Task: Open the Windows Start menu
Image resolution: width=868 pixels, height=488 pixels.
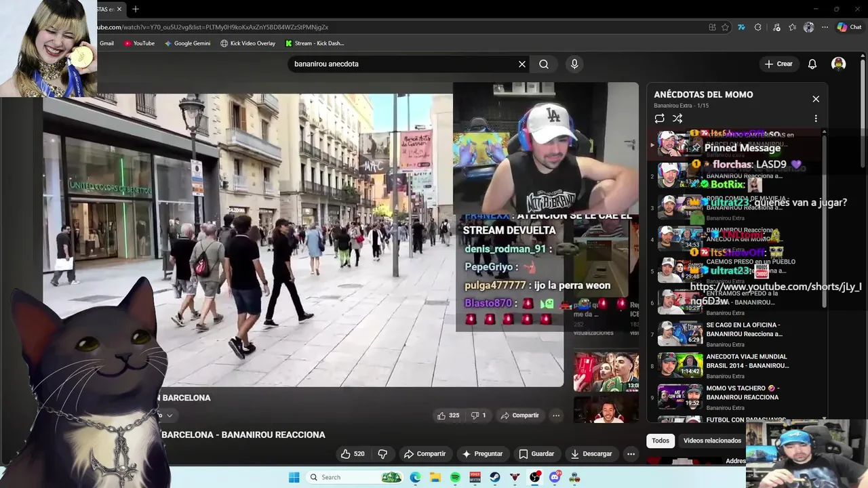Action: point(294,477)
